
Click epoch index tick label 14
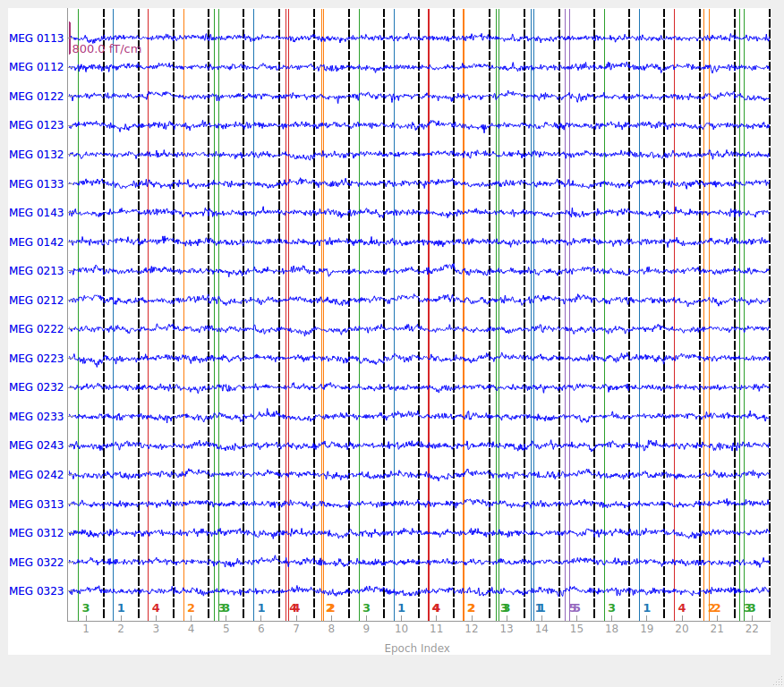[541, 629]
